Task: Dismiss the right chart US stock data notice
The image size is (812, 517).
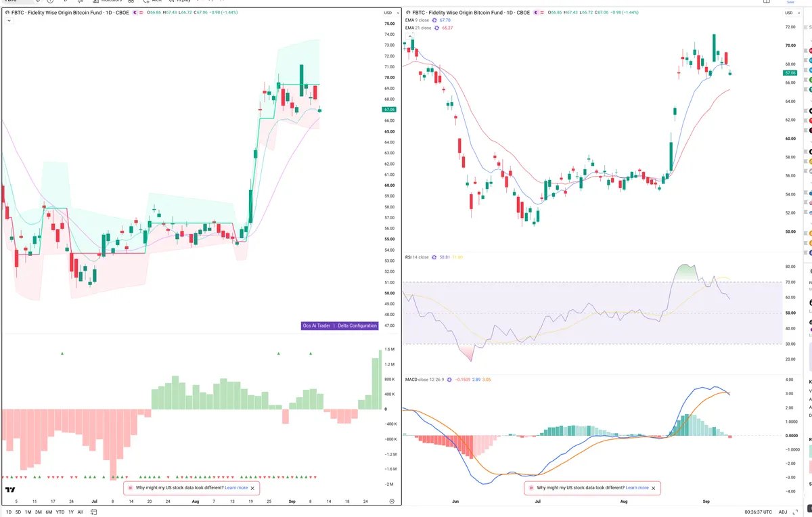Action: pos(654,487)
